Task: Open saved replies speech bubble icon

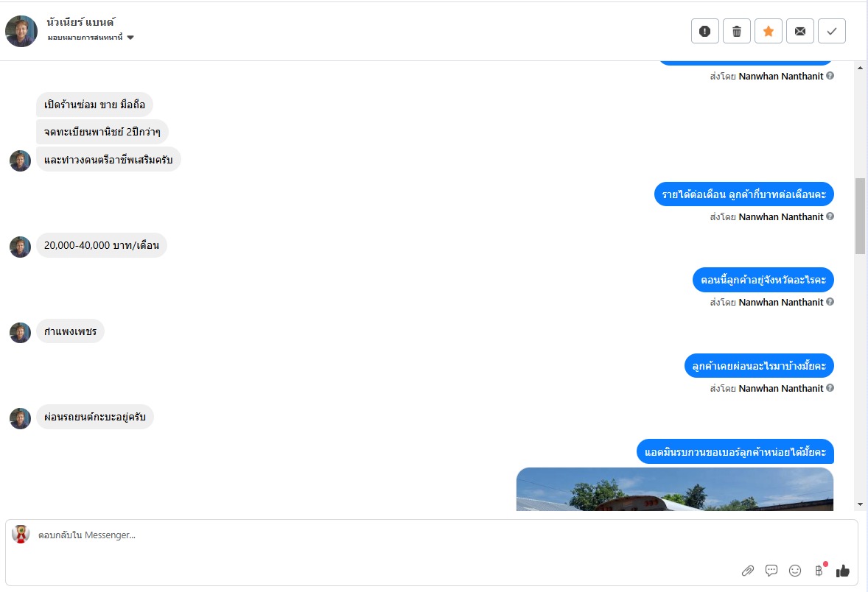Action: (771, 571)
